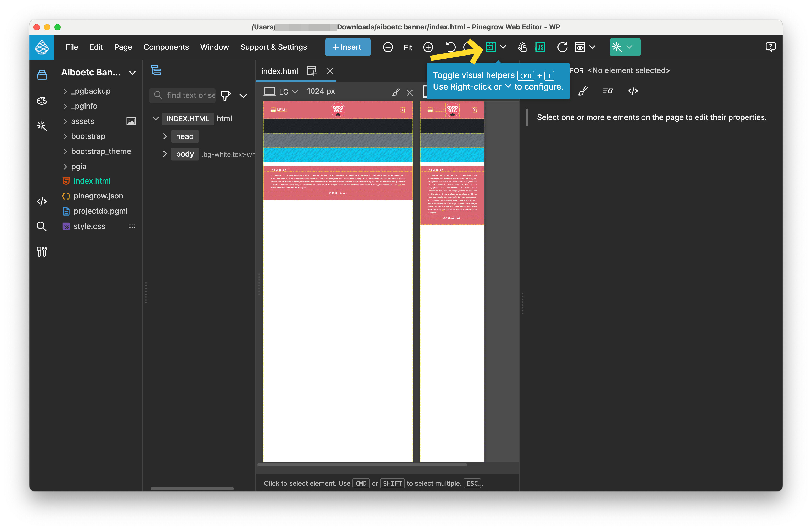812x530 pixels.
Task: Click the zoom out minus icon
Action: click(x=388, y=47)
